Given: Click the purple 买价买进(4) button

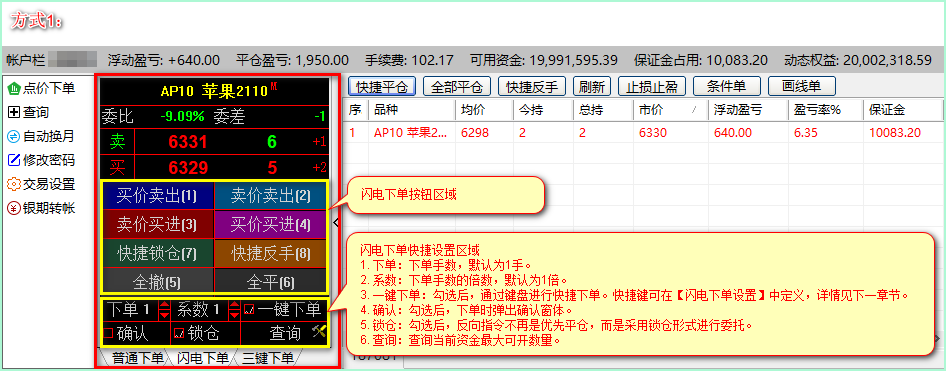Looking at the screenshot, I should (270, 224).
